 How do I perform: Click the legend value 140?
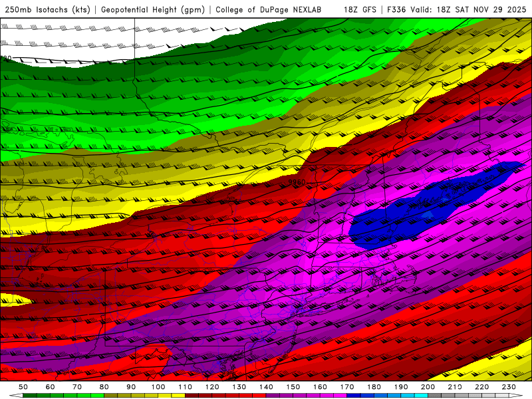(x=266, y=387)
